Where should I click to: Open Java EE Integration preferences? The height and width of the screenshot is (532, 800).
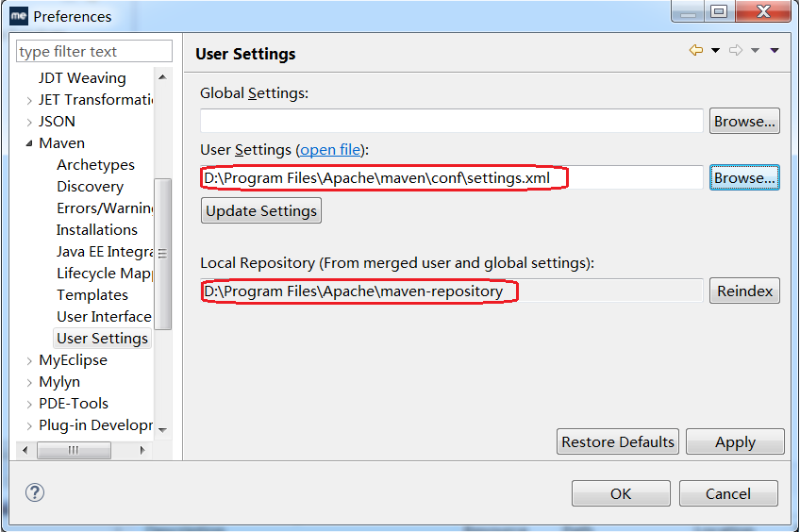(x=105, y=252)
